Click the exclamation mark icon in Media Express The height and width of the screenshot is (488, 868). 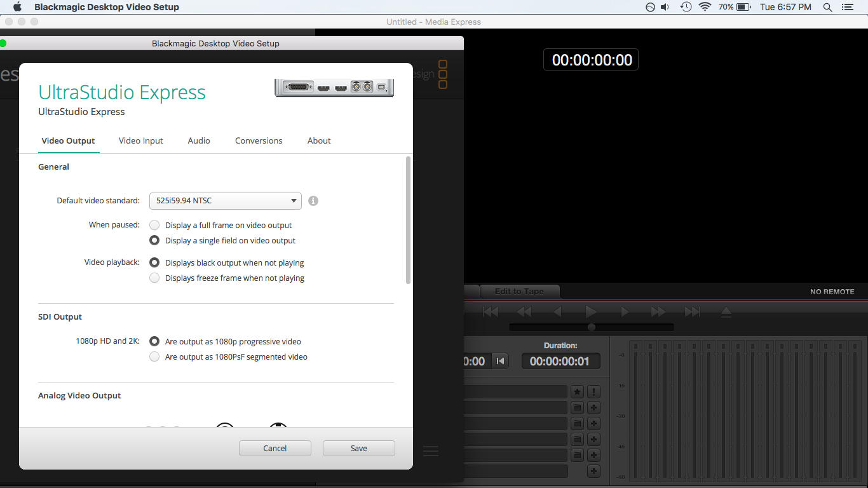coord(593,392)
